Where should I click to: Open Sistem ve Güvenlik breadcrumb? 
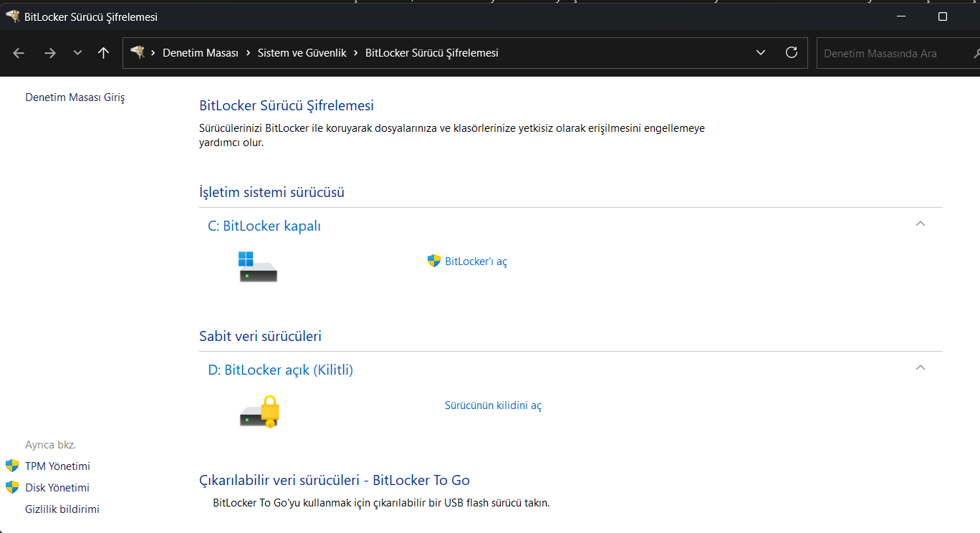(x=302, y=53)
